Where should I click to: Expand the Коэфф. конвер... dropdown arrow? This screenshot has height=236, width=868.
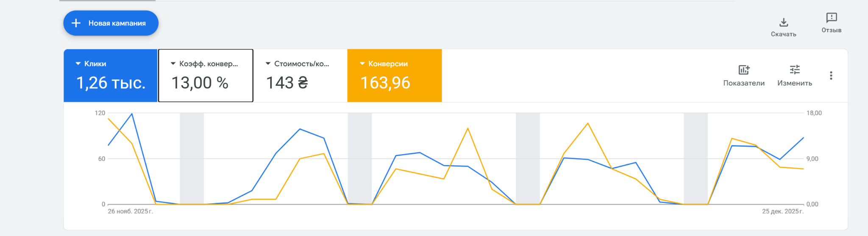173,64
